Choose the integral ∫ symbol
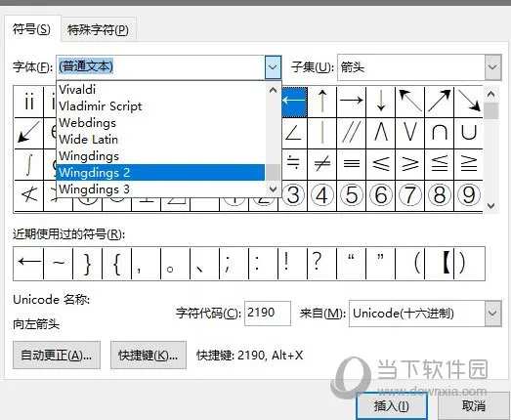Viewport: 511px width, 420px height. (x=28, y=164)
